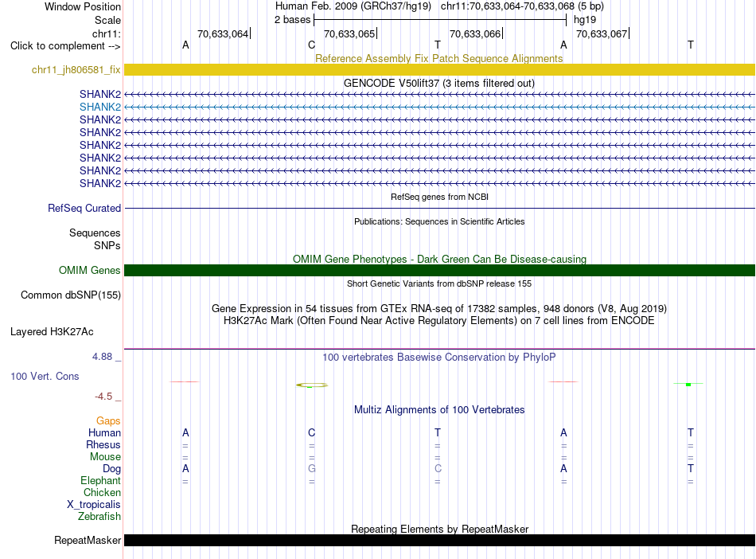Open OMIM Gene Phenotypes track title
756x559 pixels.
439,259
